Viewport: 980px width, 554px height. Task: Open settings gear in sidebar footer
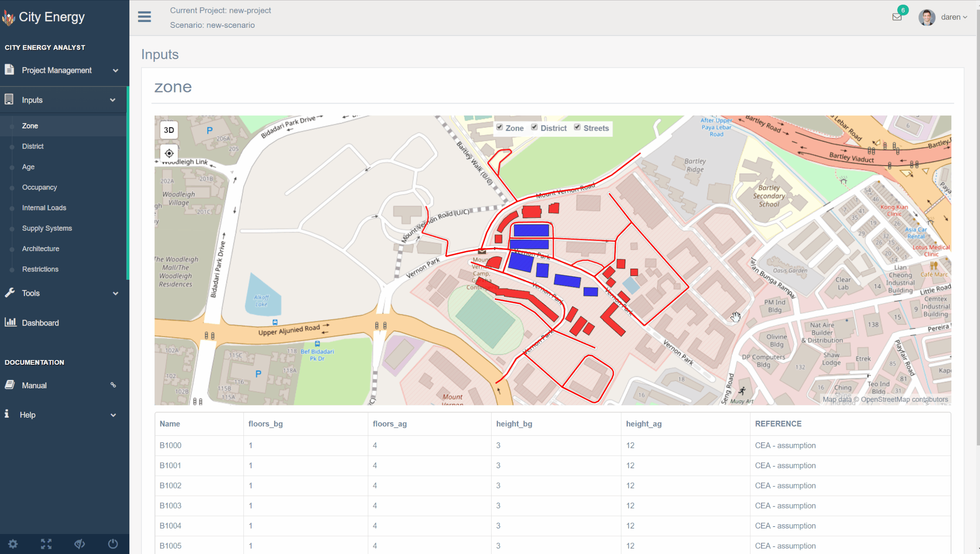(13, 544)
